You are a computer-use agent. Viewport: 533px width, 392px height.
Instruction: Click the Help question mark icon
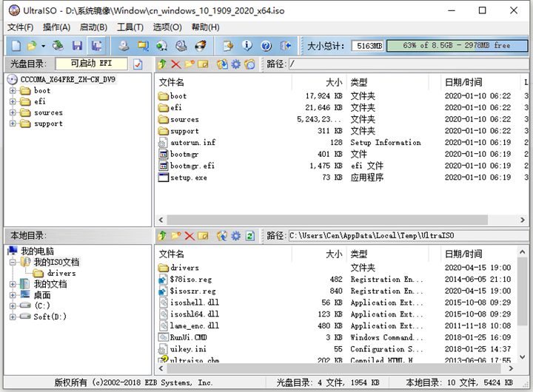pyautogui.click(x=266, y=46)
